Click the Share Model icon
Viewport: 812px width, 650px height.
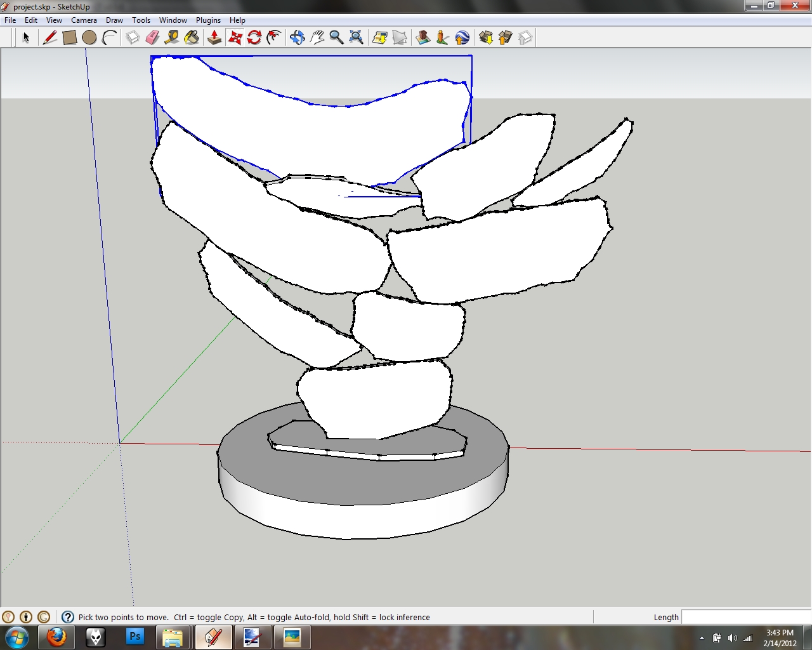tap(505, 37)
